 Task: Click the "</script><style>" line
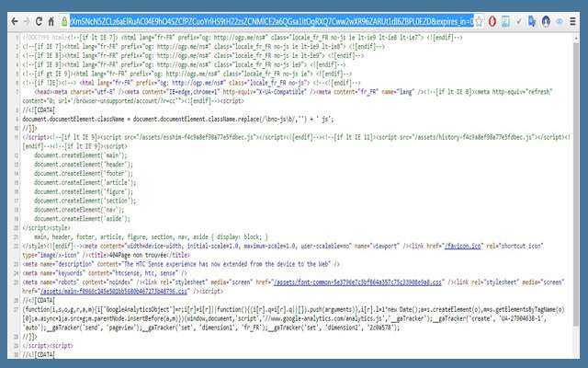coord(46,228)
